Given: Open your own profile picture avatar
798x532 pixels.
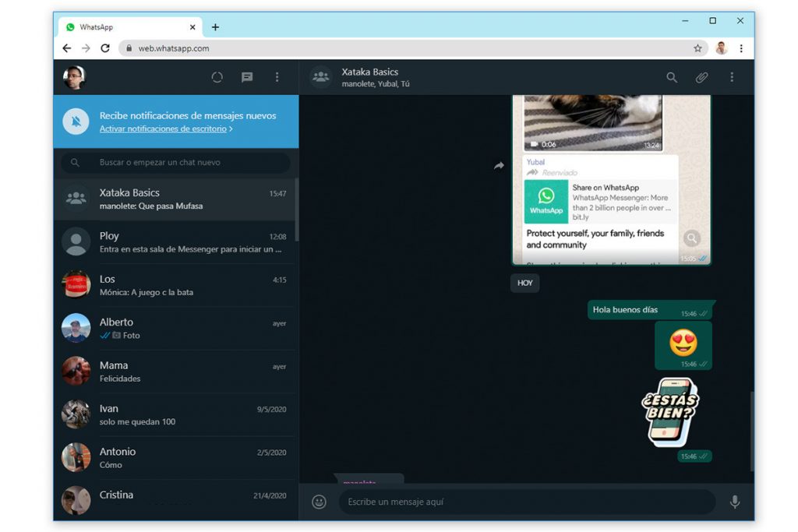Looking at the screenshot, I should (x=74, y=77).
